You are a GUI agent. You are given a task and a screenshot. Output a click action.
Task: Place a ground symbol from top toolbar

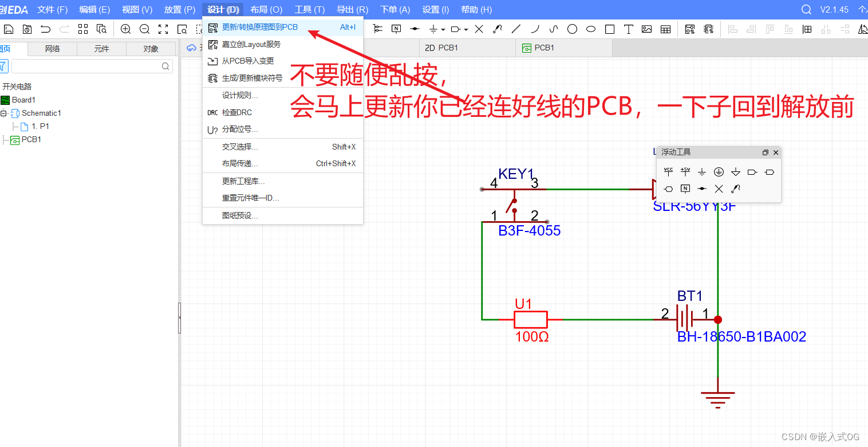(x=434, y=29)
